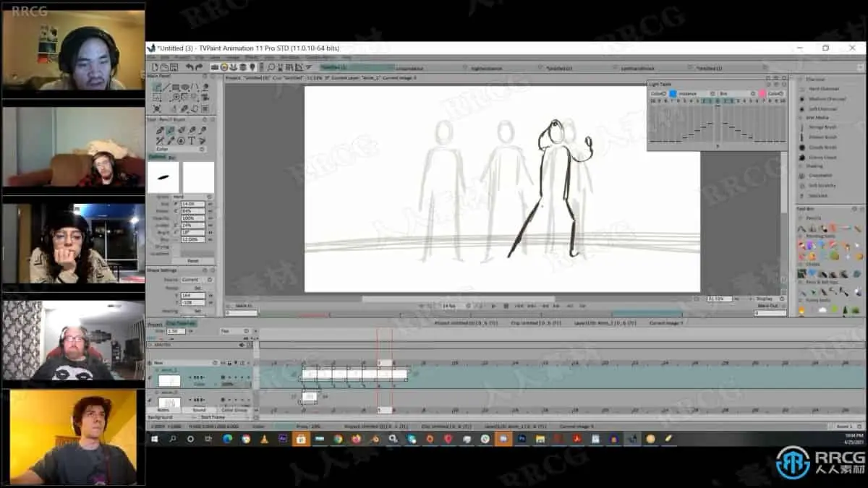
Task: Collapse the Shading brush category
Action: point(801,166)
